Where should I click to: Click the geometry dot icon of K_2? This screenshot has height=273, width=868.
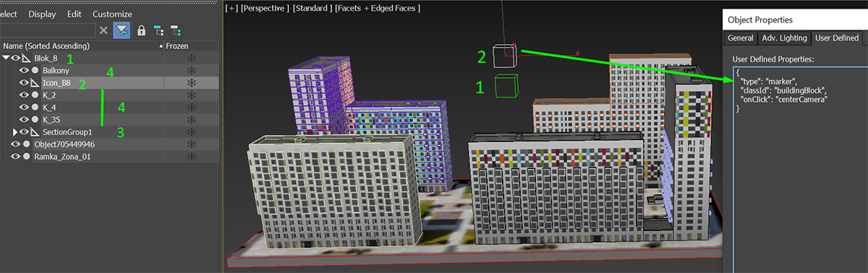(x=35, y=95)
